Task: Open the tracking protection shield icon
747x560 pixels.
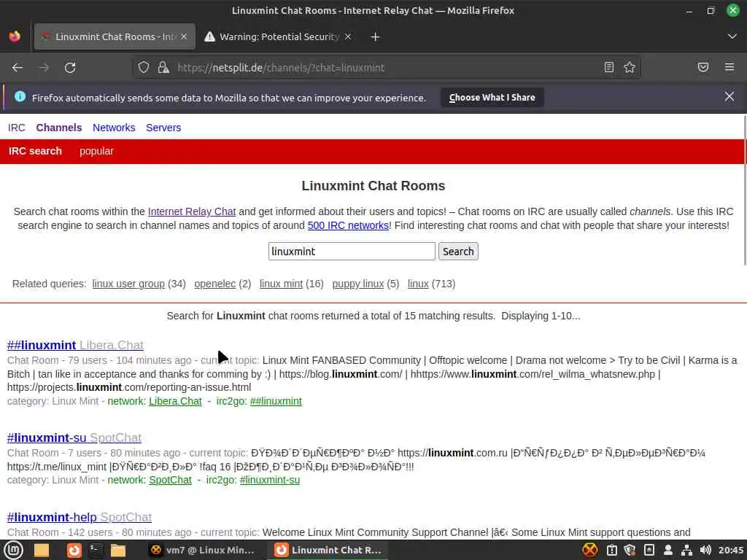Action: 144,67
